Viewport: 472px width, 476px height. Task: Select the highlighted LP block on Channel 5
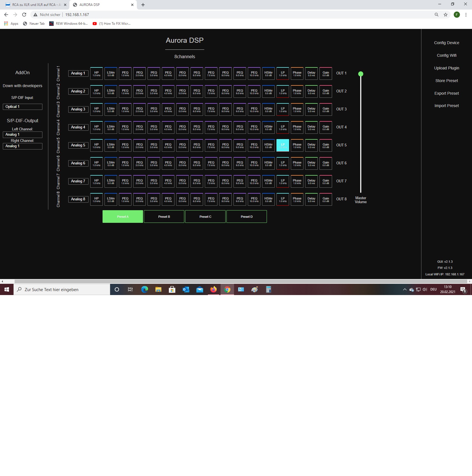click(x=283, y=146)
